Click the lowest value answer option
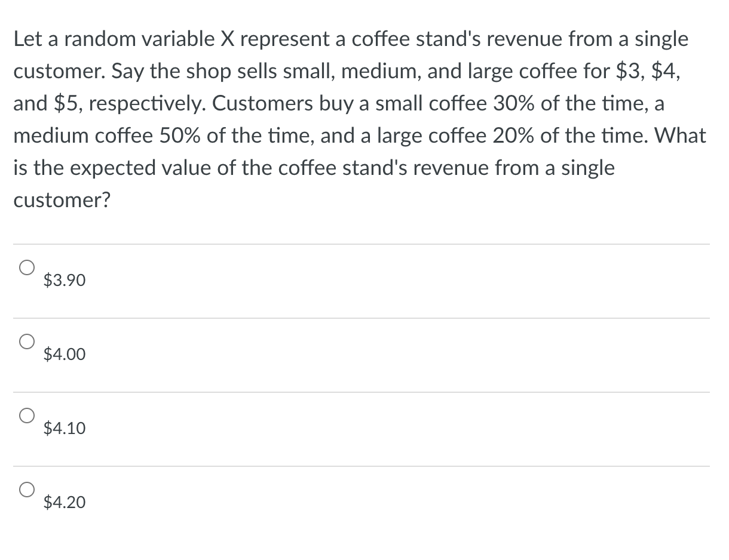The height and width of the screenshot is (560, 729). coord(63,280)
